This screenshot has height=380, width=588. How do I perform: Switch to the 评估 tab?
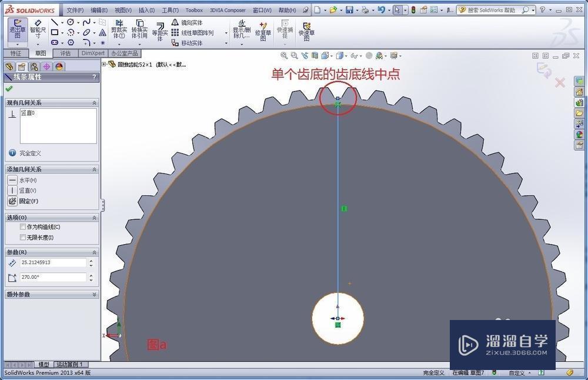pyautogui.click(x=65, y=54)
